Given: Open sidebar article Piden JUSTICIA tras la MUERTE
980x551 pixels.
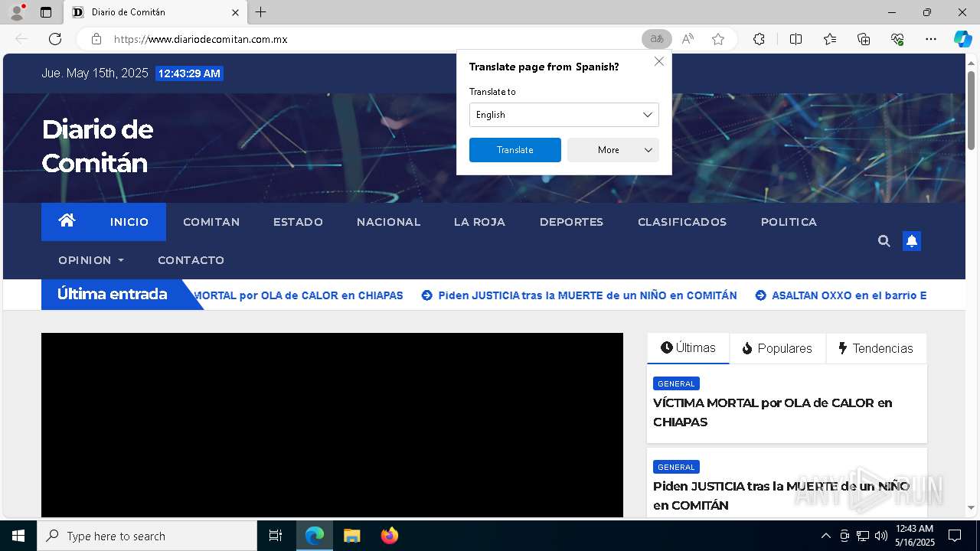Looking at the screenshot, I should coord(781,496).
